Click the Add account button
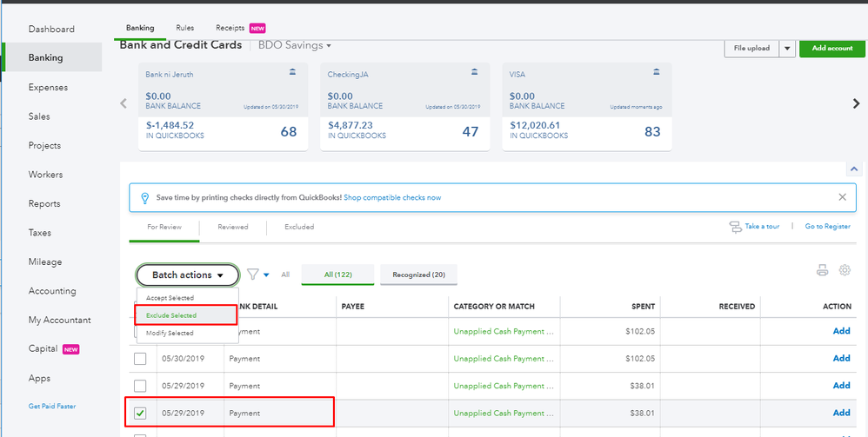 click(x=832, y=49)
